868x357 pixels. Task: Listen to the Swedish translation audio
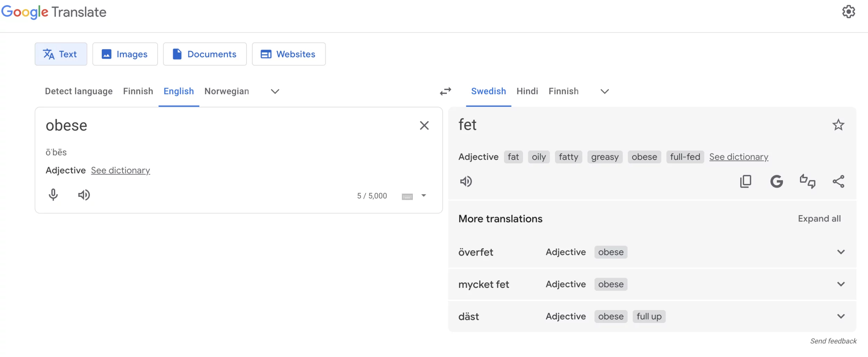point(466,181)
